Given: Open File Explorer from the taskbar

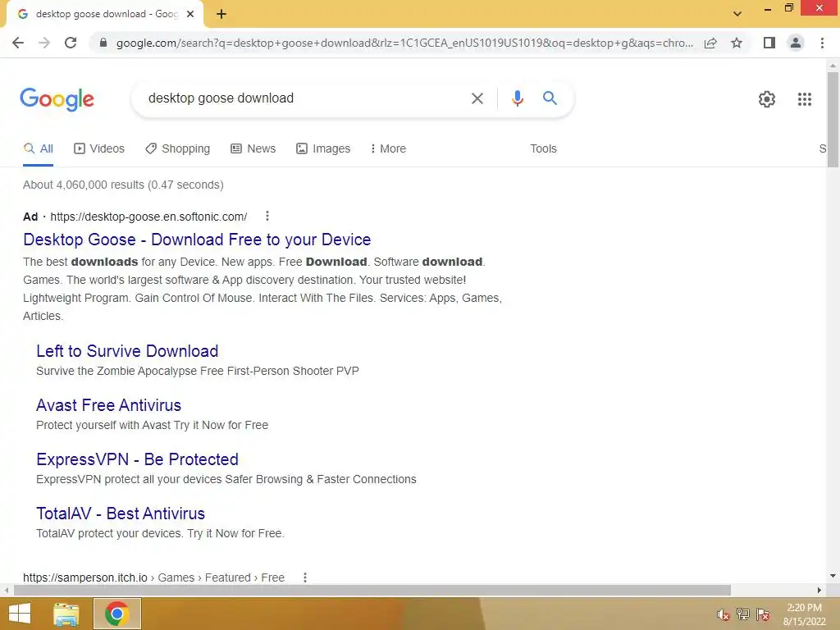Looking at the screenshot, I should coord(66,614).
